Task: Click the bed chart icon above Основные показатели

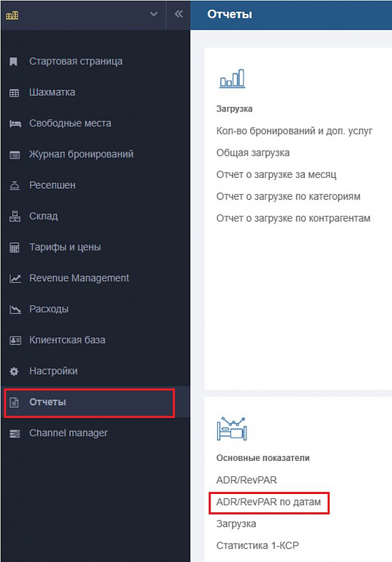Action: point(232,428)
